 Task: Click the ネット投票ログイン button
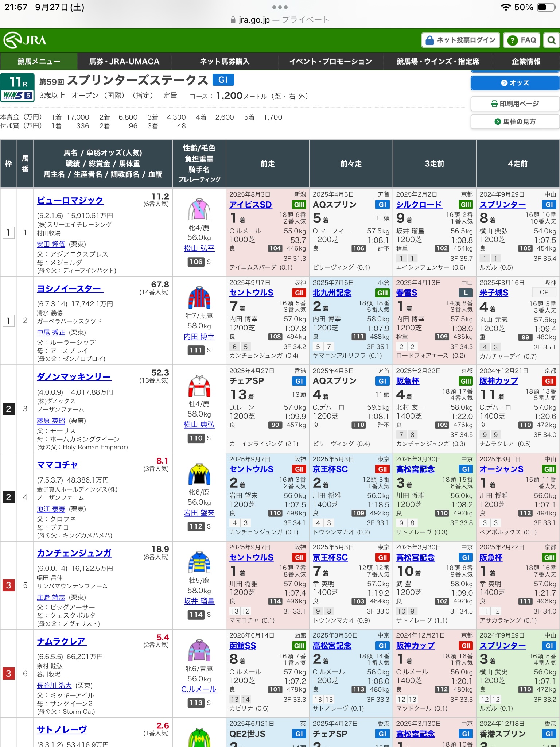[x=460, y=40]
